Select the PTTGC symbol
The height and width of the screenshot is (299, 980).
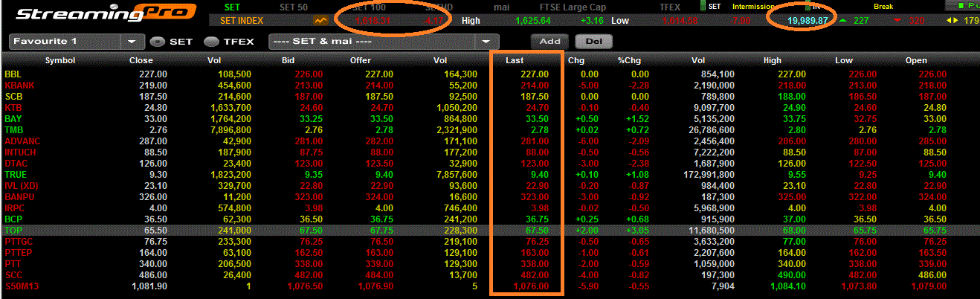click(x=19, y=242)
